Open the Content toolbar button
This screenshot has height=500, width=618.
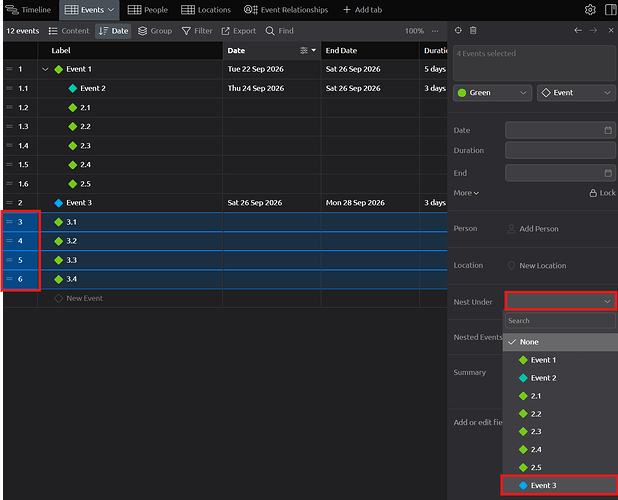tap(69, 31)
